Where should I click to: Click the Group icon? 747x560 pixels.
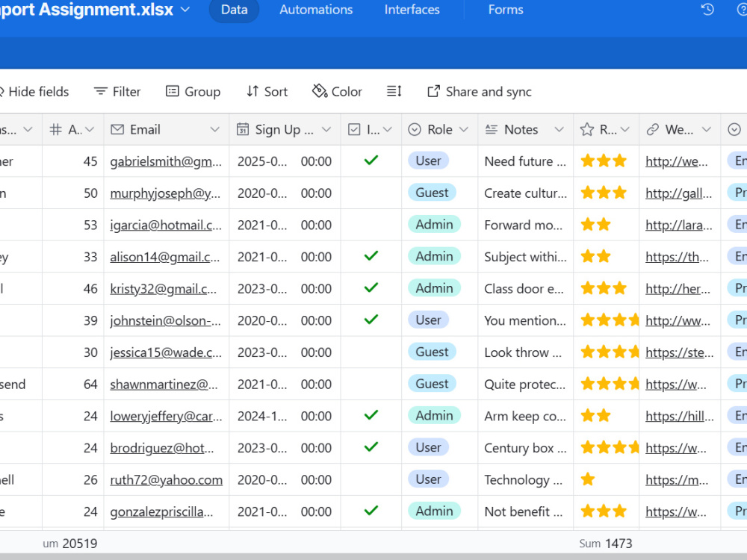click(172, 91)
